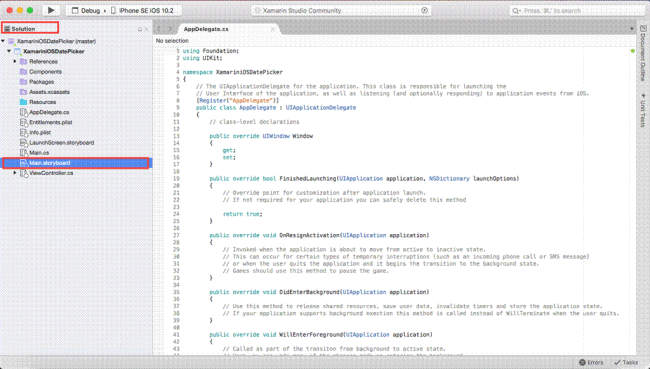Expand the ViewController.cs tree node
Viewport: 650px width, 369px height.
click(x=15, y=173)
